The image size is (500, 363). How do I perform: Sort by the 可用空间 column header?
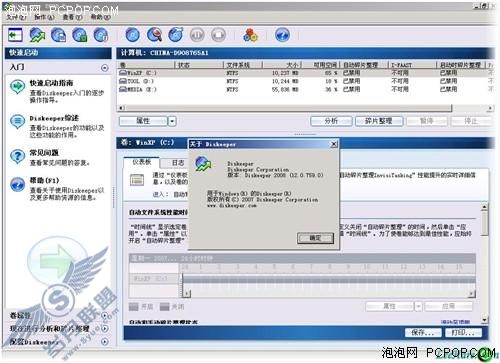tap(320, 65)
